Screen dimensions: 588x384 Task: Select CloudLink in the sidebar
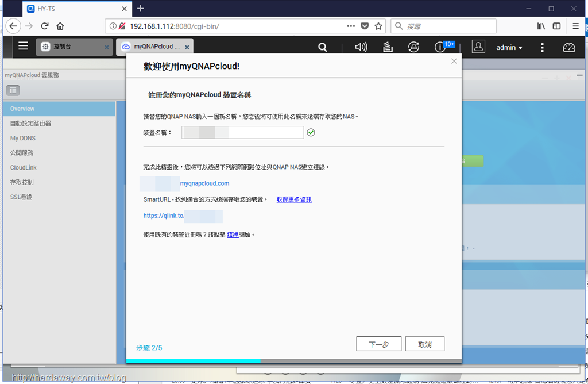tap(59, 167)
